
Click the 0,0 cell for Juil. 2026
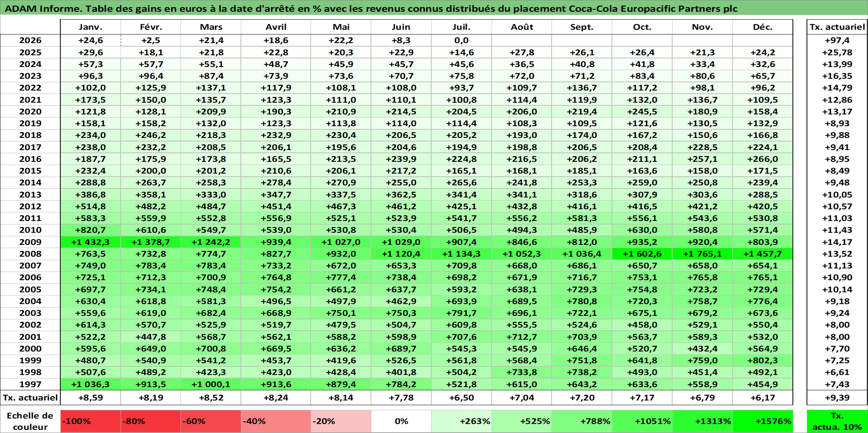coord(461,40)
